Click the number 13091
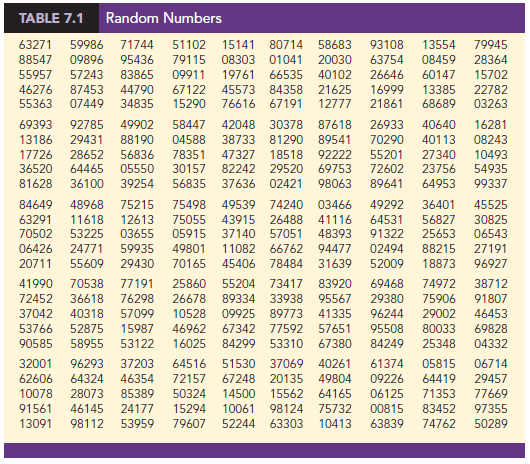This screenshot has width=530, height=464. (35, 423)
